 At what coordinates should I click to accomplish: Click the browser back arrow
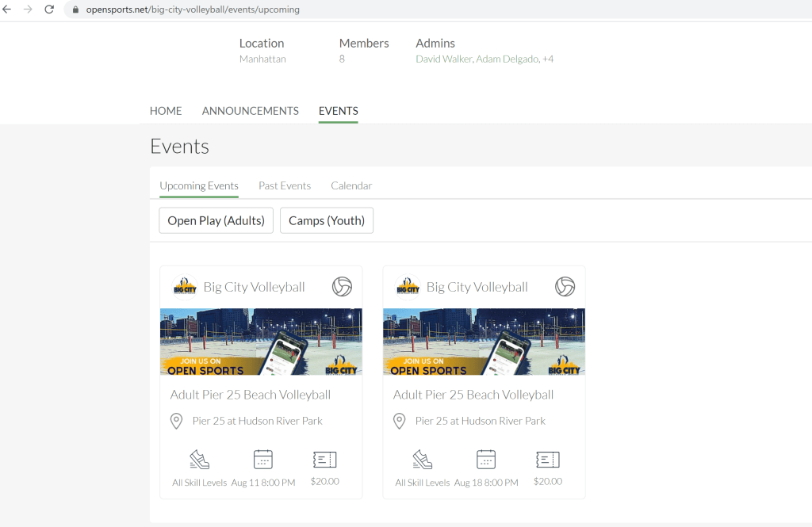tap(6, 10)
